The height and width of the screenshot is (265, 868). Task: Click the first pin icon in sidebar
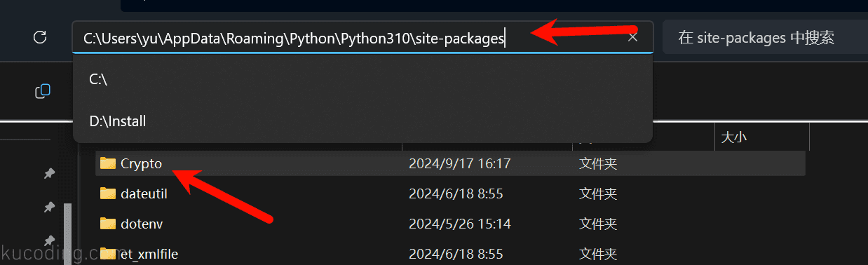click(x=49, y=174)
